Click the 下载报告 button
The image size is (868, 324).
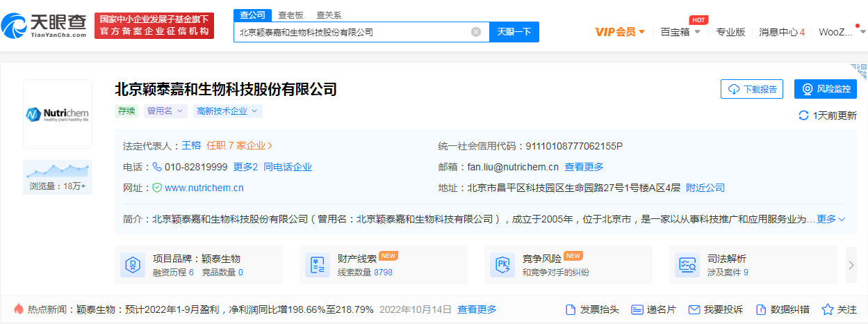(752, 89)
